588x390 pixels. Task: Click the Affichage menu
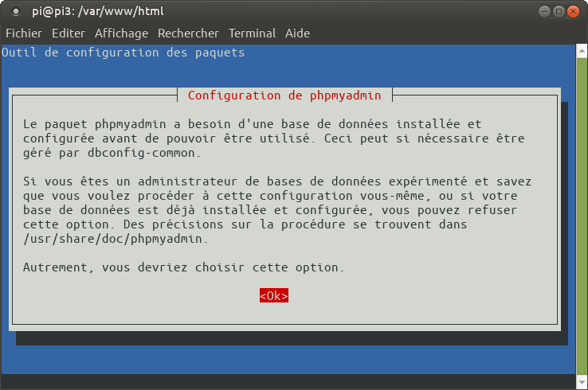(x=121, y=33)
